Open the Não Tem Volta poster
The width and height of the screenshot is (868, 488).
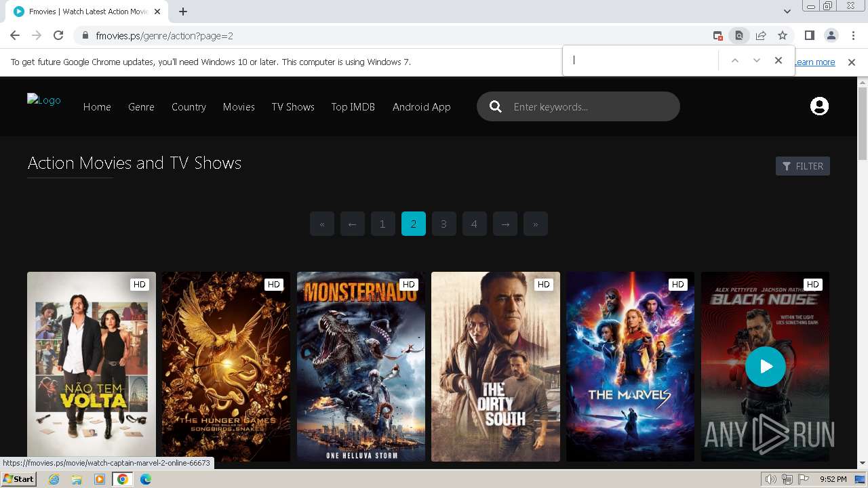(92, 366)
